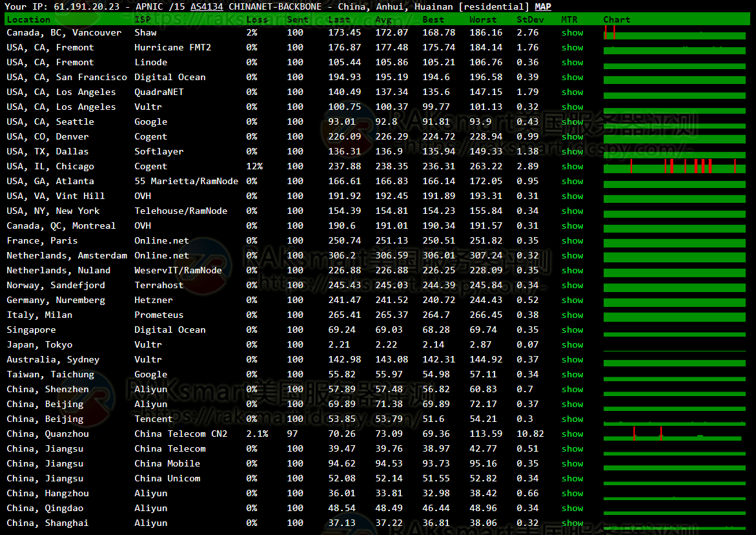This screenshot has width=756, height=535.
Task: Show MTR for Jiangsu China Mobile row
Action: tap(572, 464)
